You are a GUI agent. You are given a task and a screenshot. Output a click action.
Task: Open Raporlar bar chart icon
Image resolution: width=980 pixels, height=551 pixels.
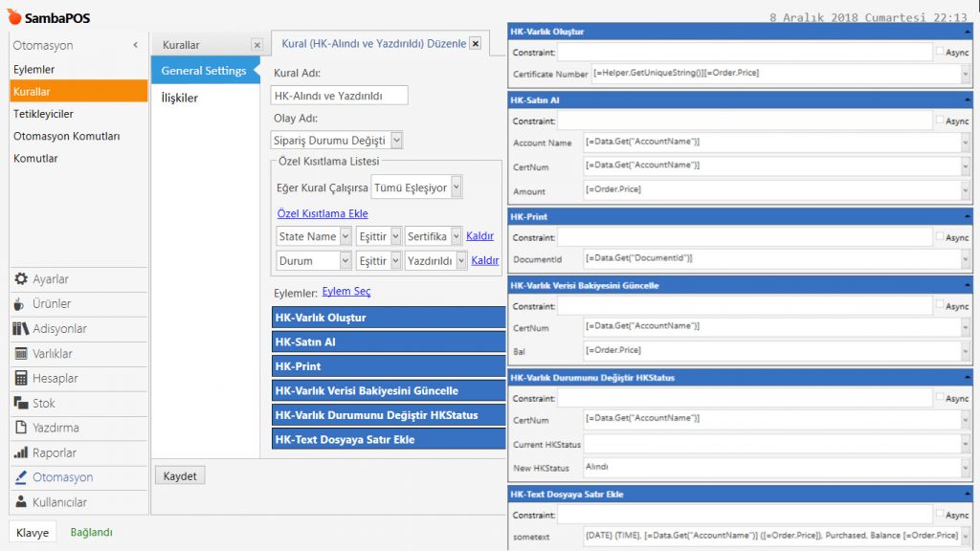pyautogui.click(x=20, y=453)
